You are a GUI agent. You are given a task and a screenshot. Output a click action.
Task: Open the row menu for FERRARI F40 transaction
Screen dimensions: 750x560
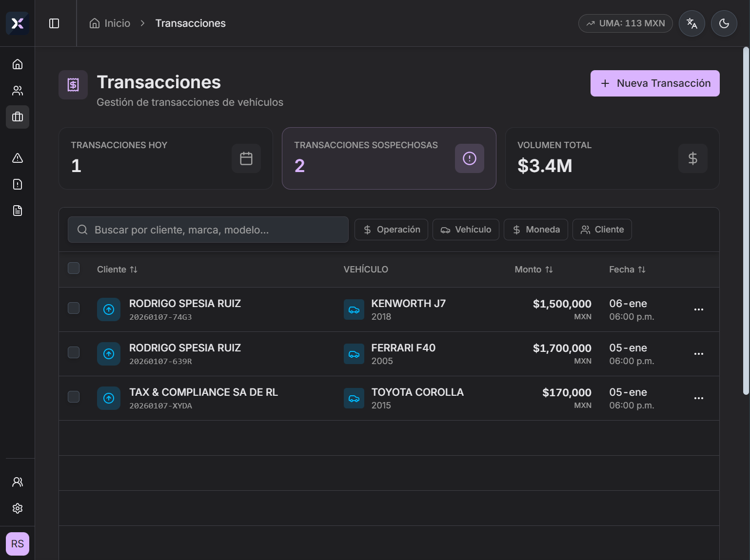699,354
